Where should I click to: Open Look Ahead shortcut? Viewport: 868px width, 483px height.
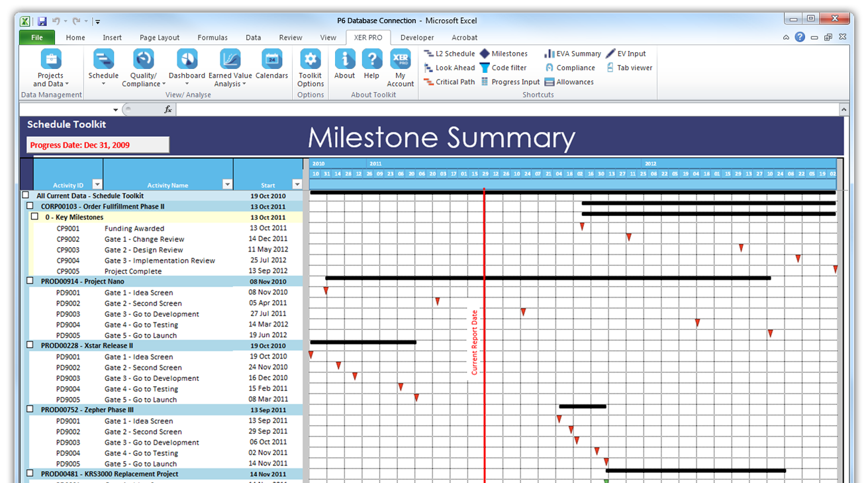click(x=450, y=68)
